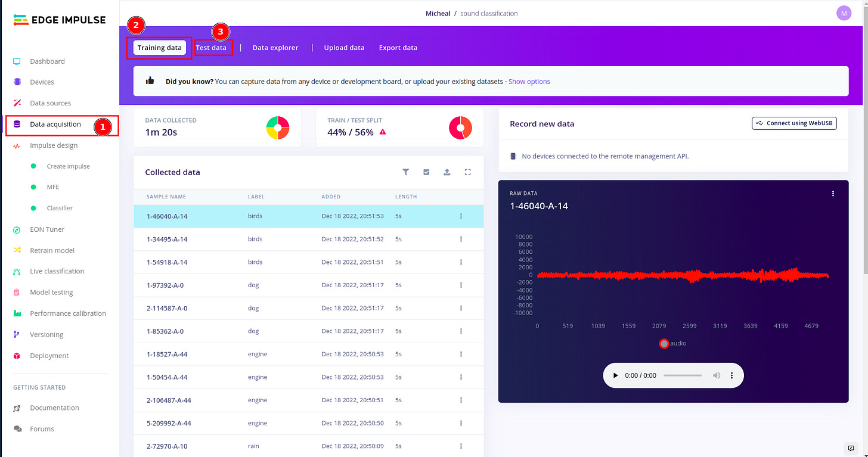
Task: Open the audio player more options
Action: click(731, 376)
